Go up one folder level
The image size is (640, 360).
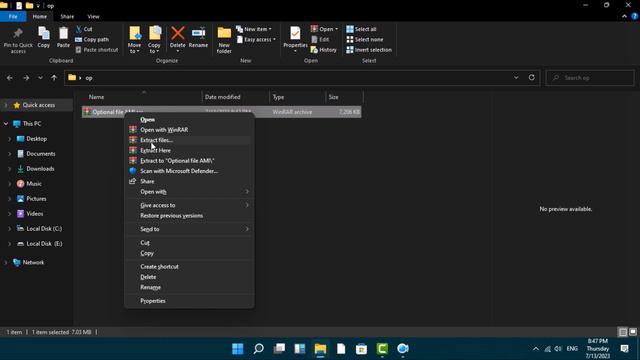(x=54, y=78)
